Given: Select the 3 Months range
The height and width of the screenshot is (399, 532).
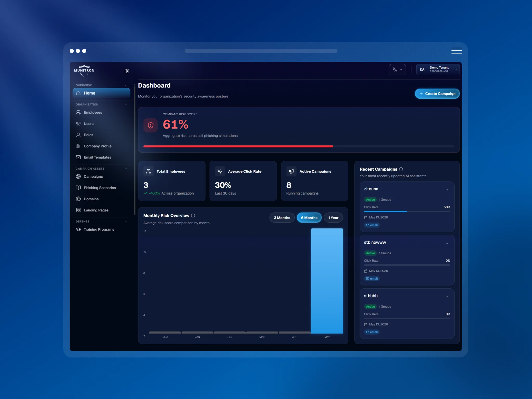Looking at the screenshot, I should (x=282, y=218).
